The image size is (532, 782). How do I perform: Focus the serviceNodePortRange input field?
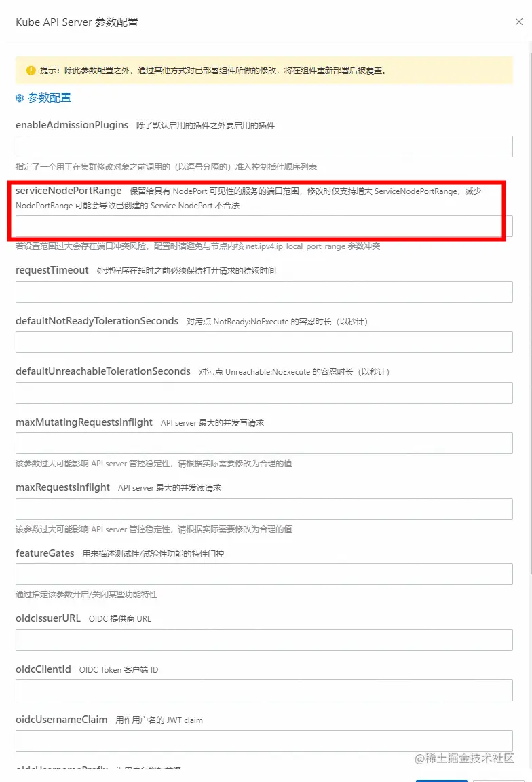tap(264, 226)
